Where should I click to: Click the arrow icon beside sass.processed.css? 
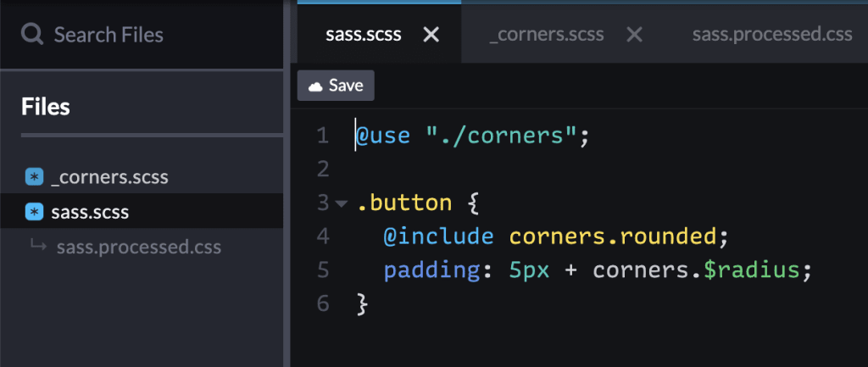pyautogui.click(x=38, y=245)
